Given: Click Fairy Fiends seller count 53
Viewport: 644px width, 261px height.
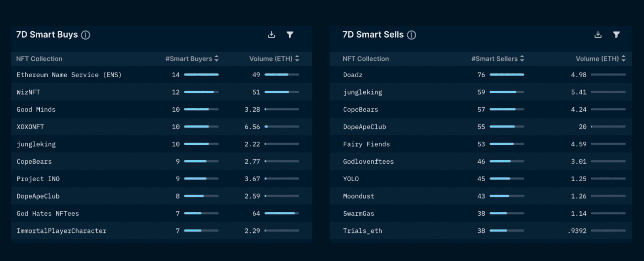Looking at the screenshot, I should pos(481,144).
